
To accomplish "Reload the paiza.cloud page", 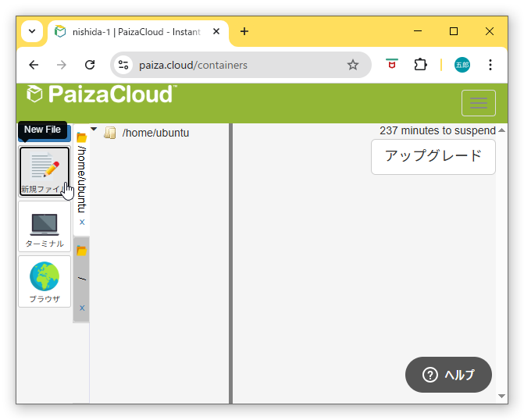I will coord(90,65).
